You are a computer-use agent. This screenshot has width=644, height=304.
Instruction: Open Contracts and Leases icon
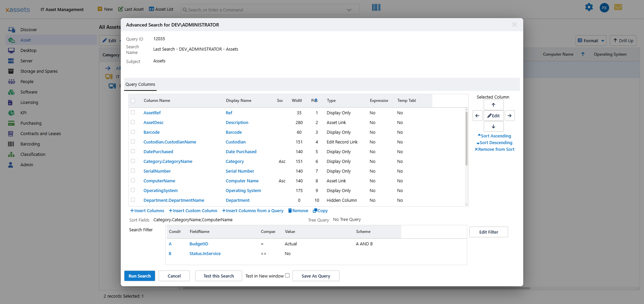tap(11, 133)
